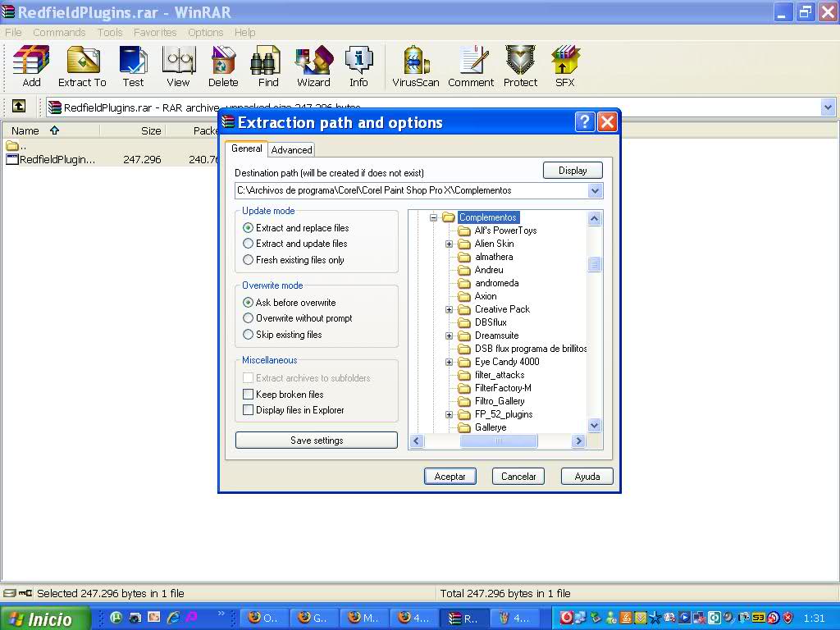Expand the Alien Skin folder

[x=449, y=244]
